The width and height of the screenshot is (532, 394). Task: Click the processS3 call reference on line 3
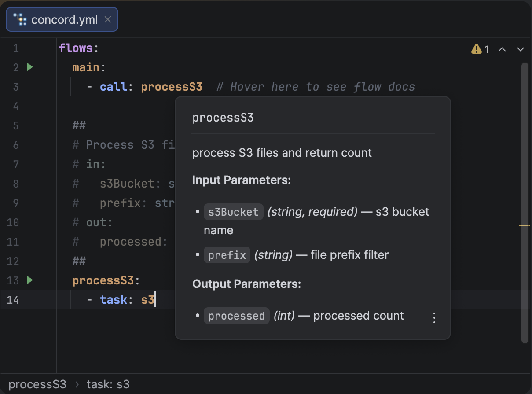[172, 87]
